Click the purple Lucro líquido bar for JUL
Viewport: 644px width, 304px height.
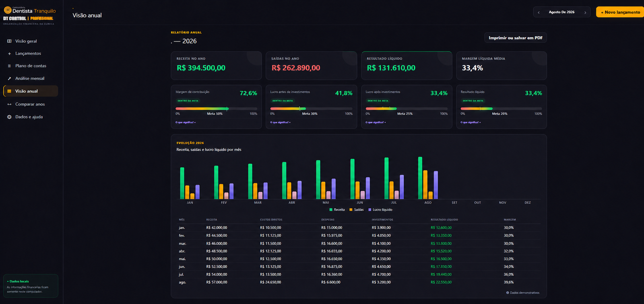(x=402, y=187)
